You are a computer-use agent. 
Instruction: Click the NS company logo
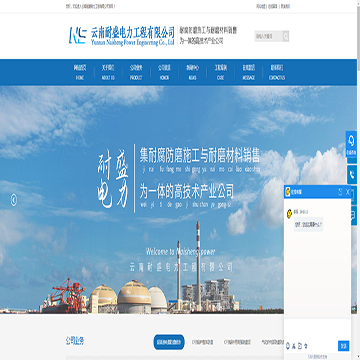pyautogui.click(x=78, y=35)
